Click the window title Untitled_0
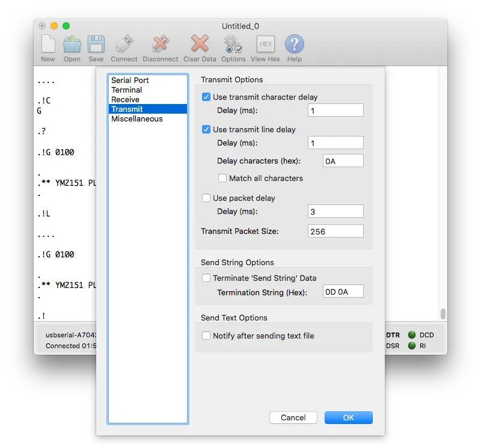This screenshot has height=448, width=481. coord(240,26)
